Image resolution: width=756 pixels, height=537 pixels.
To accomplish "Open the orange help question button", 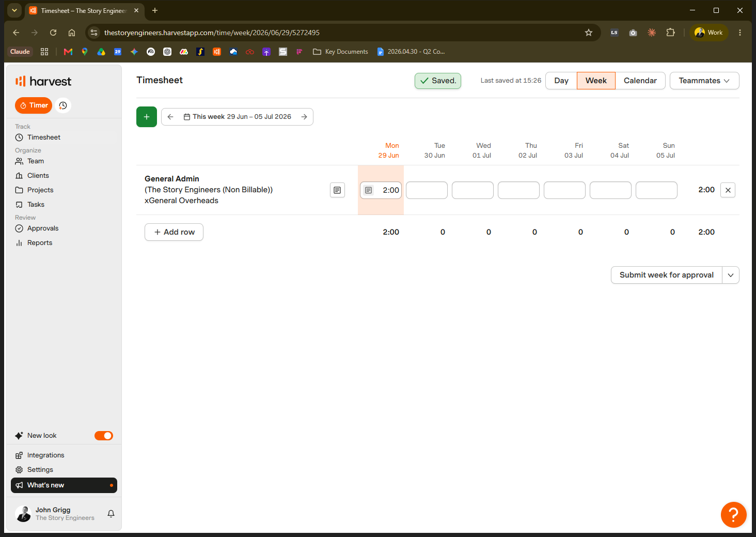I will click(734, 515).
